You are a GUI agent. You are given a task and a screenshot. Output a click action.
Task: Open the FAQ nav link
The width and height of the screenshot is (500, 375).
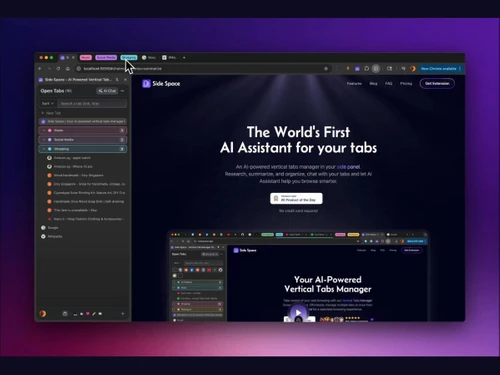tap(389, 84)
